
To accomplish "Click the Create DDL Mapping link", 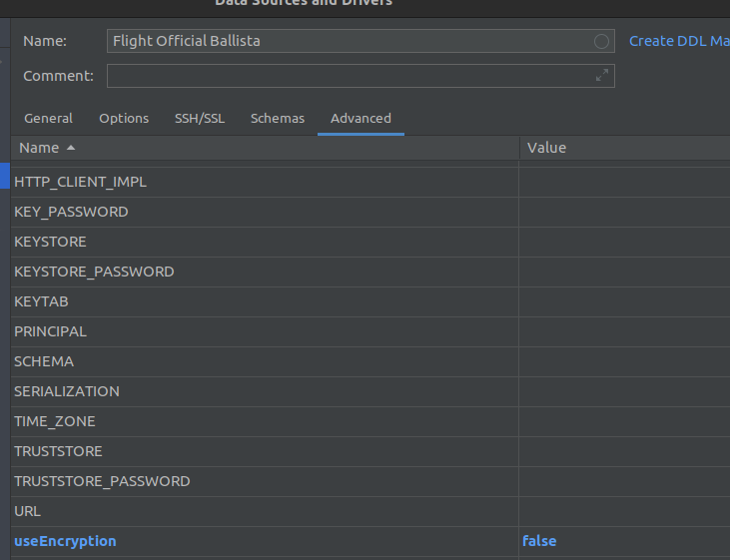I will pyautogui.click(x=679, y=41).
